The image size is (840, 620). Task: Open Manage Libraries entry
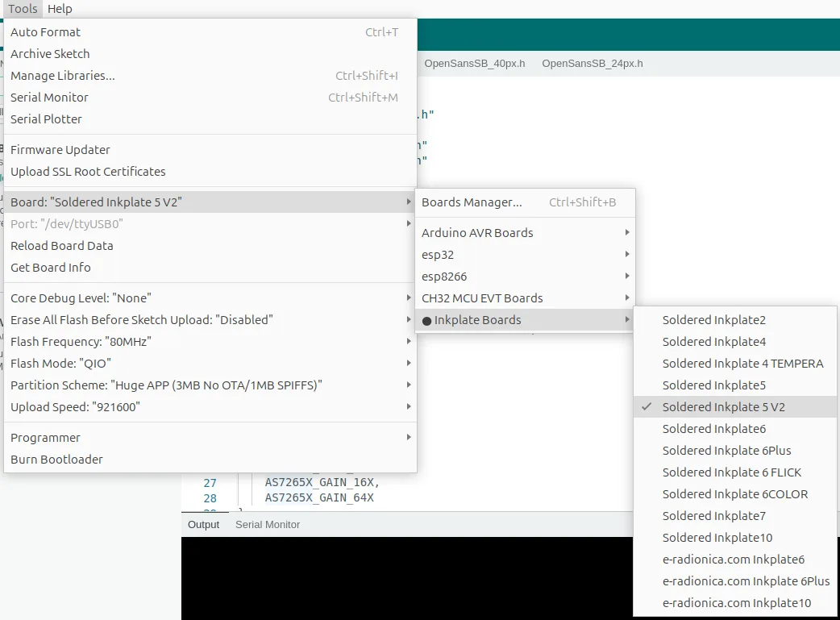[x=63, y=76]
